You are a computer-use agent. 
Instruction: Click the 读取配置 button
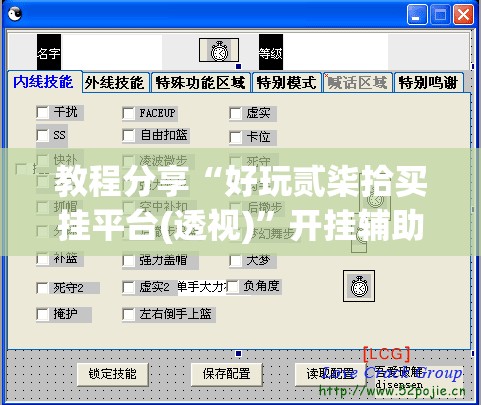tap(331, 374)
